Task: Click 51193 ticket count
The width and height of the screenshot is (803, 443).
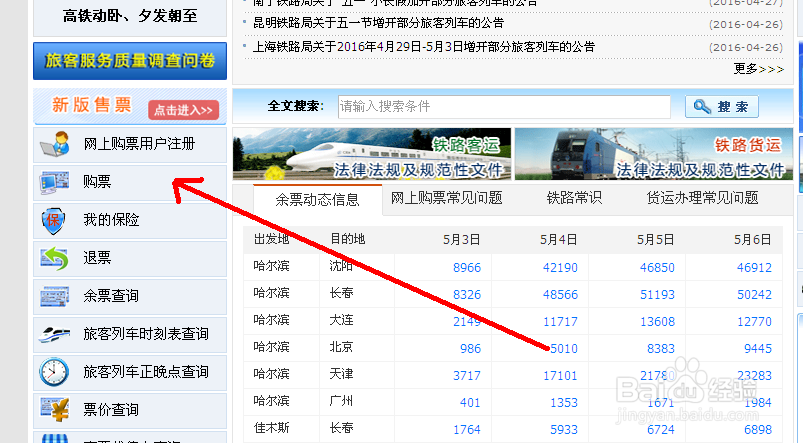Action: (x=657, y=294)
